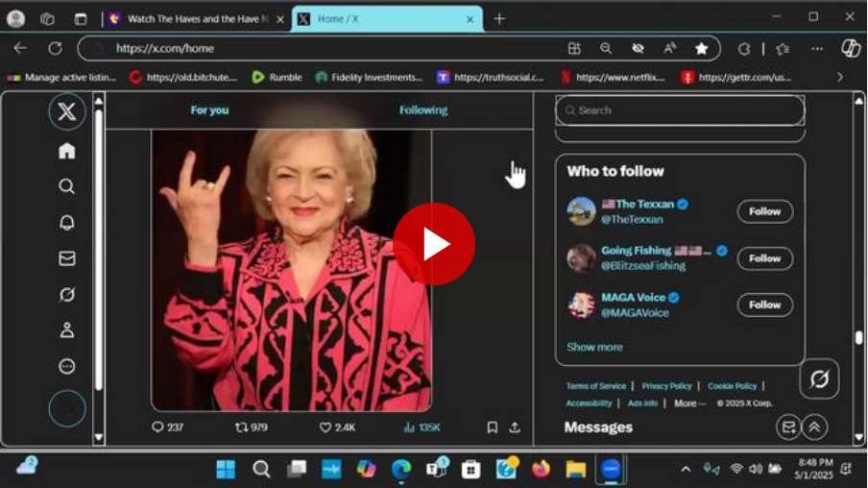Switch to the For you tab
This screenshot has height=488, width=868.
[x=209, y=110]
